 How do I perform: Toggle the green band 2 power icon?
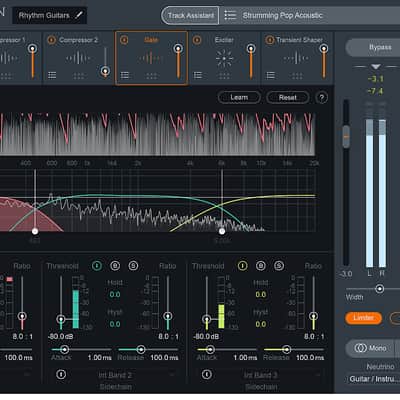[x=97, y=266]
